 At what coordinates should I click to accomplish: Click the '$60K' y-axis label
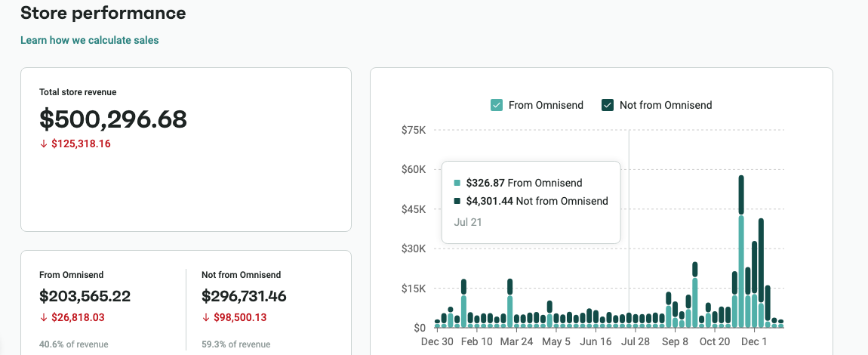(414, 169)
